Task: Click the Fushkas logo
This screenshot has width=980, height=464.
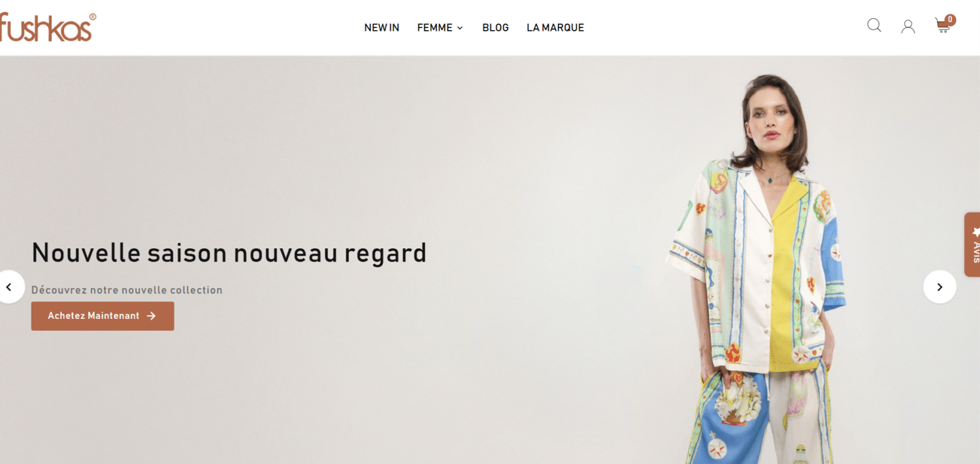Action: tap(48, 27)
